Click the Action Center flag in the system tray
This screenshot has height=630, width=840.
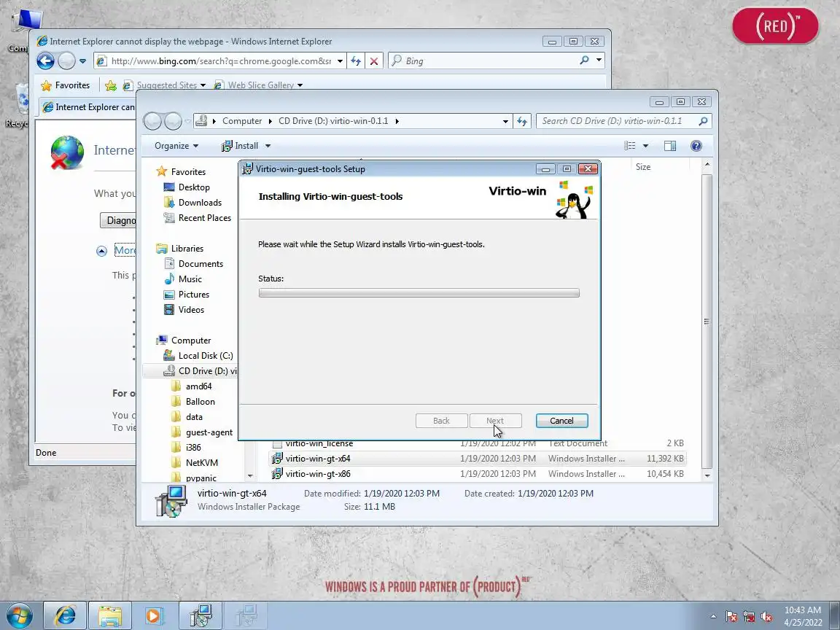[x=731, y=617]
